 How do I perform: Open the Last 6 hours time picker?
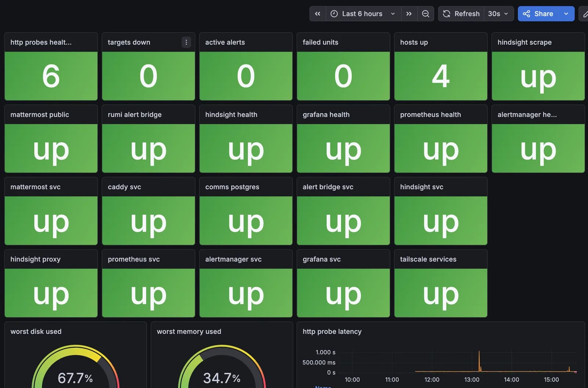pyautogui.click(x=363, y=14)
